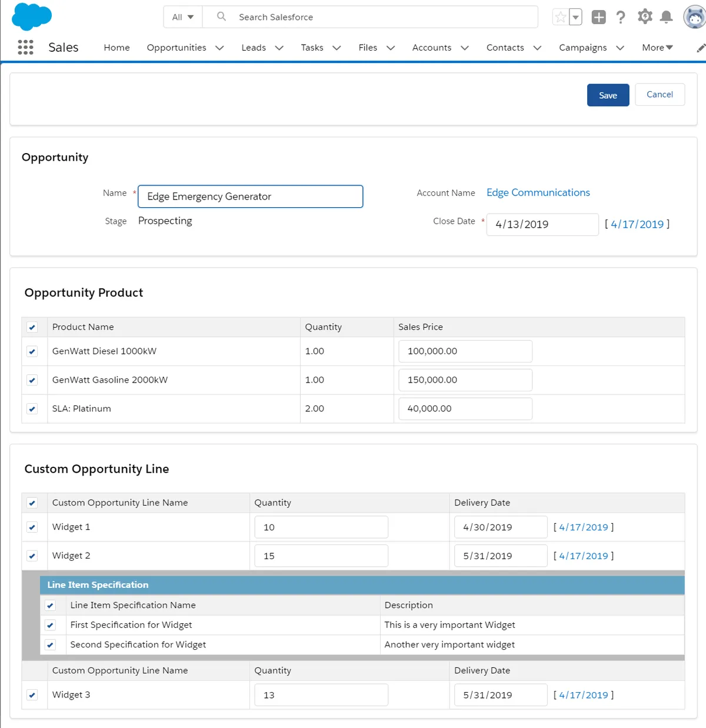Edit the Widget 1 delivery date field
706x728 pixels.
pyautogui.click(x=501, y=527)
